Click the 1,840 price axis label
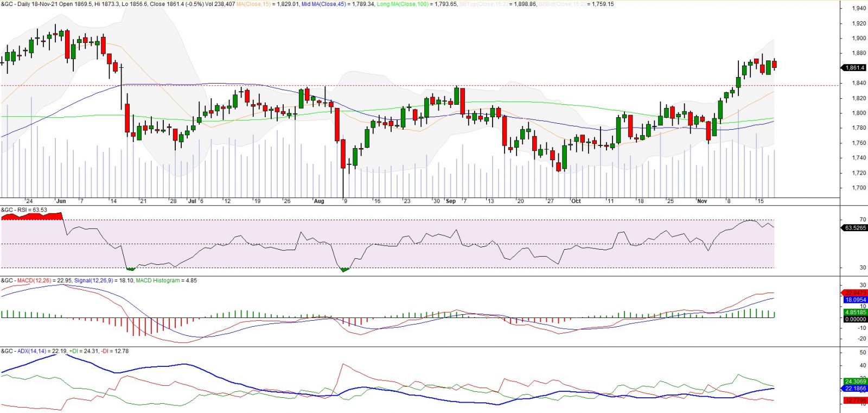 click(x=859, y=83)
